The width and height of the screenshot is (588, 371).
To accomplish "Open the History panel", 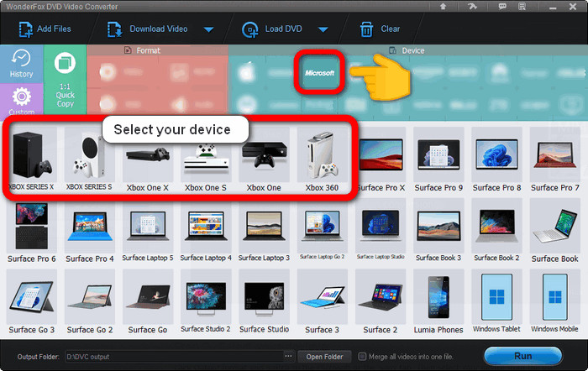I will coord(21,64).
